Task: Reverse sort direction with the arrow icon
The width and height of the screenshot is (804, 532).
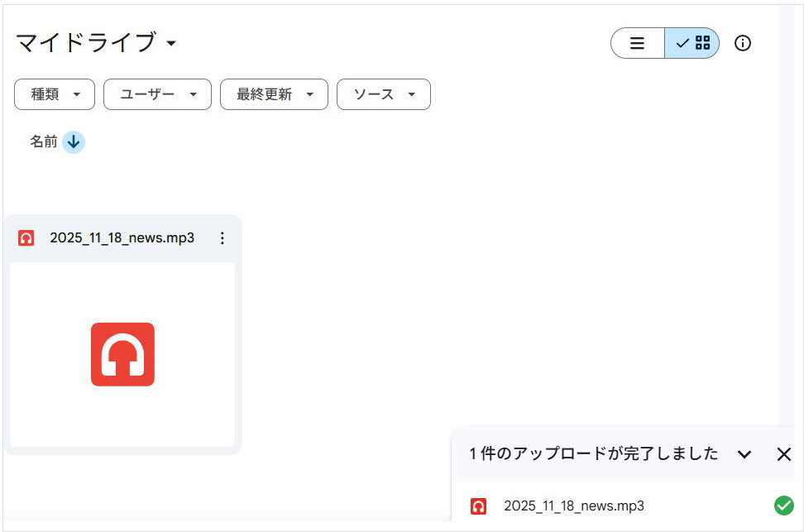Action: pos(74,142)
